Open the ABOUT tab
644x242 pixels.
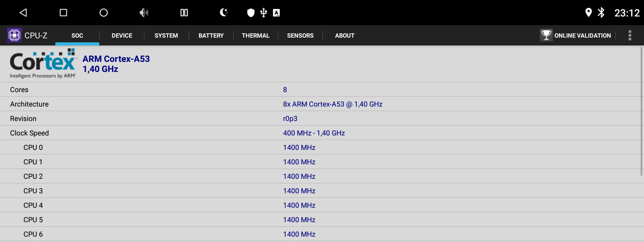point(345,36)
